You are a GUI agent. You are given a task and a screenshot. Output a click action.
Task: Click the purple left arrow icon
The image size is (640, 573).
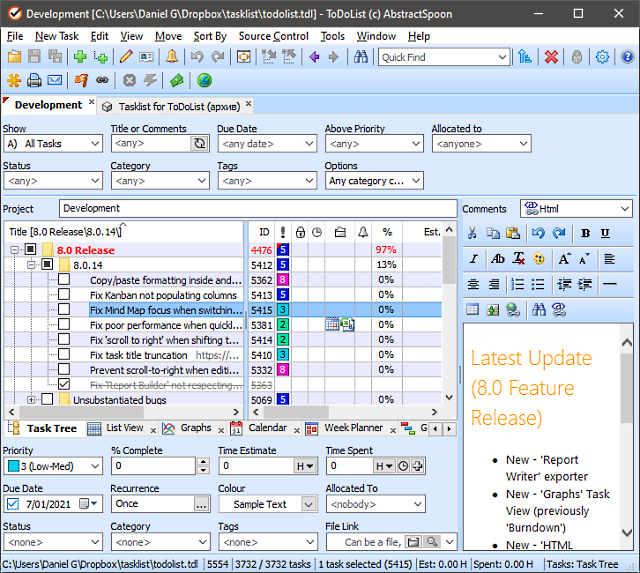pos(314,56)
